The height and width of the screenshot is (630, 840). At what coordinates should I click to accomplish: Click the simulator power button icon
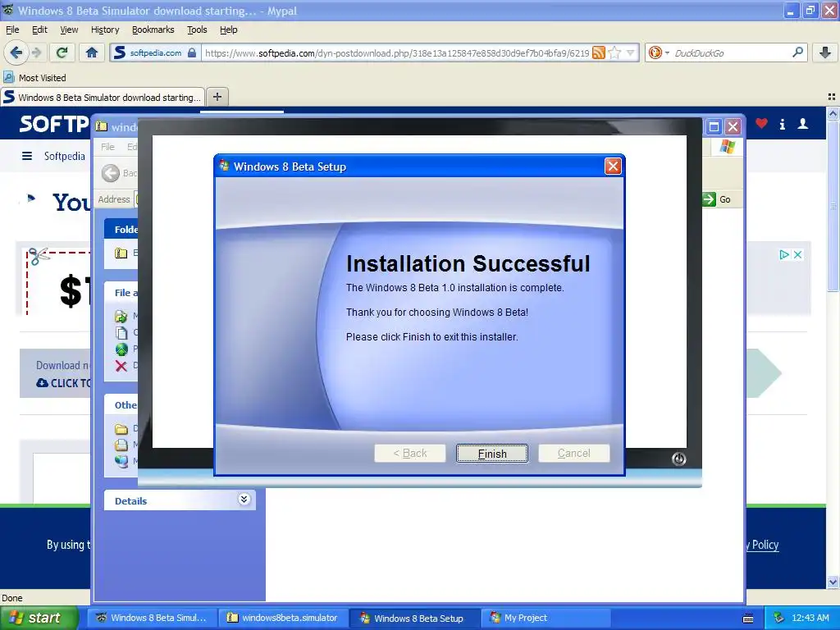tap(678, 459)
